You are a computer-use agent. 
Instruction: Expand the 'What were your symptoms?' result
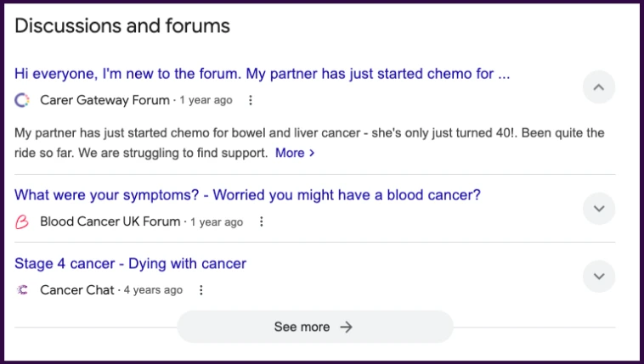pyautogui.click(x=599, y=209)
